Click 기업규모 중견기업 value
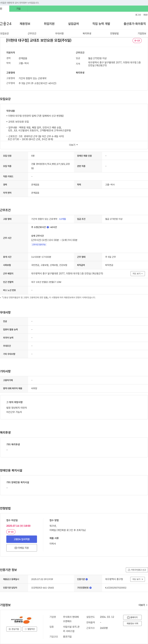 pyautogui.click(x=67, y=637)
